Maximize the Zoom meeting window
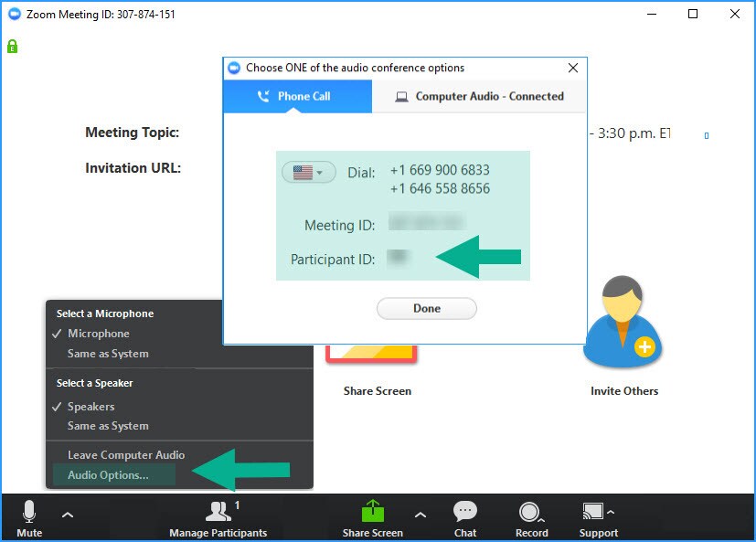The width and height of the screenshot is (756, 542). click(x=693, y=14)
